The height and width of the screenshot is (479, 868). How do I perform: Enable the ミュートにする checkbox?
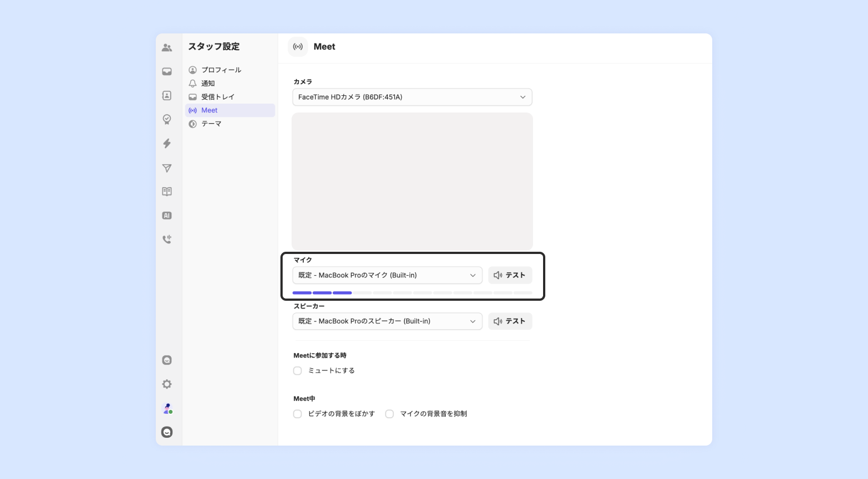tap(298, 371)
